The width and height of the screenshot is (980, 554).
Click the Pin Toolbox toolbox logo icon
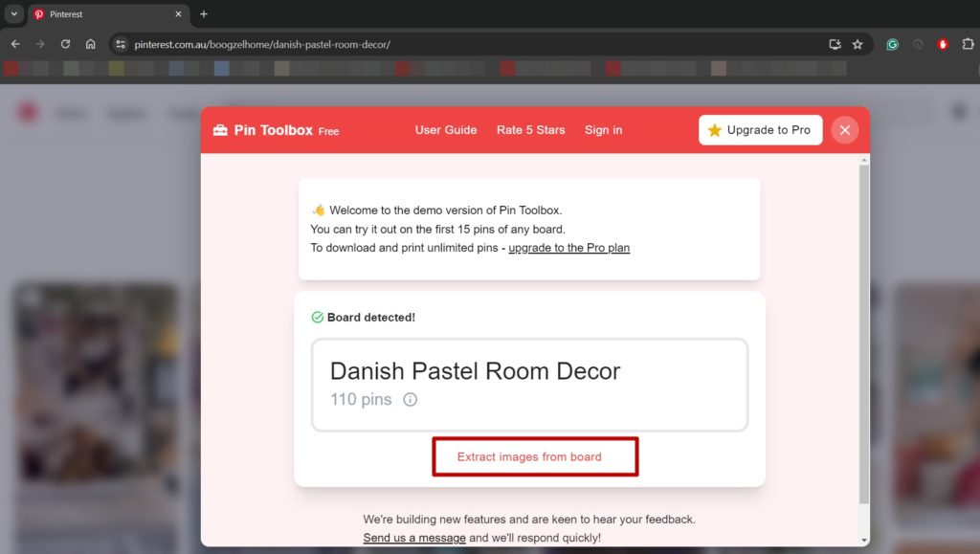pyautogui.click(x=220, y=130)
